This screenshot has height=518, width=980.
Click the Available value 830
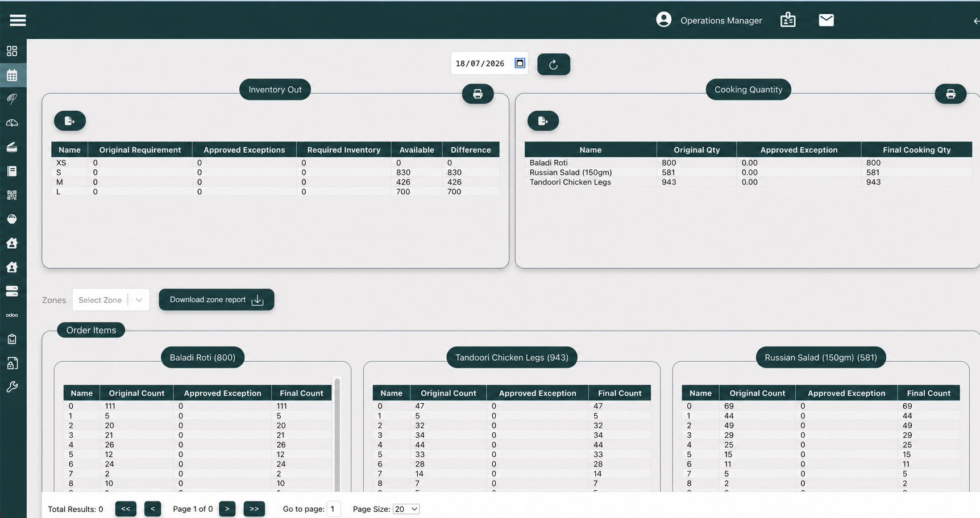pyautogui.click(x=403, y=172)
